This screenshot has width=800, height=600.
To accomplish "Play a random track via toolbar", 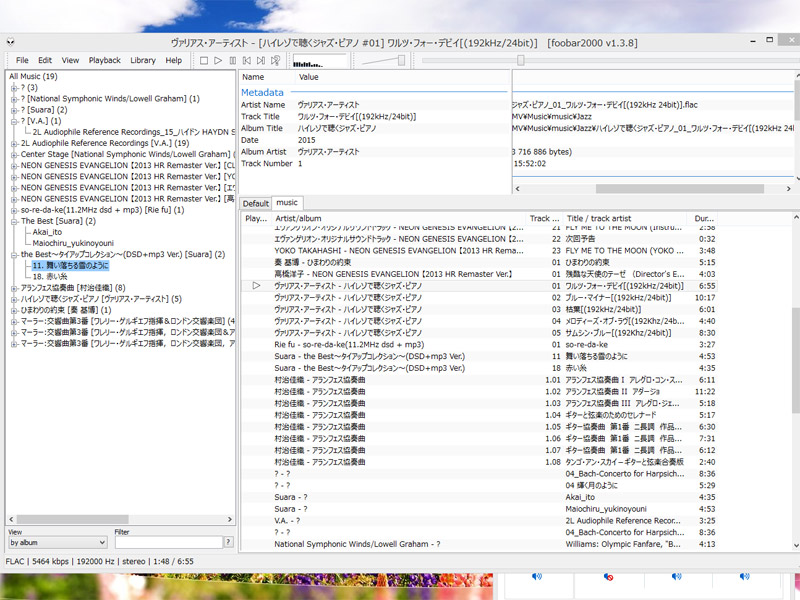I will 276,61.
